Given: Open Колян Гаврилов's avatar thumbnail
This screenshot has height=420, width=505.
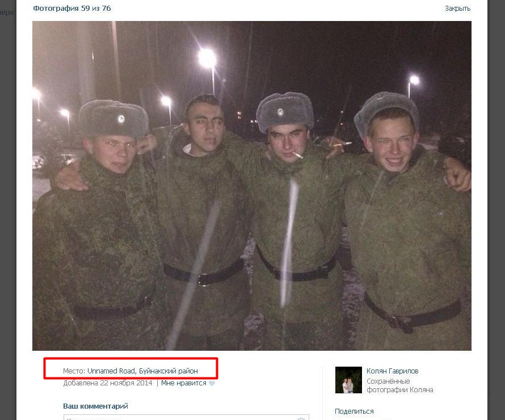Looking at the screenshot, I should pos(348,380).
